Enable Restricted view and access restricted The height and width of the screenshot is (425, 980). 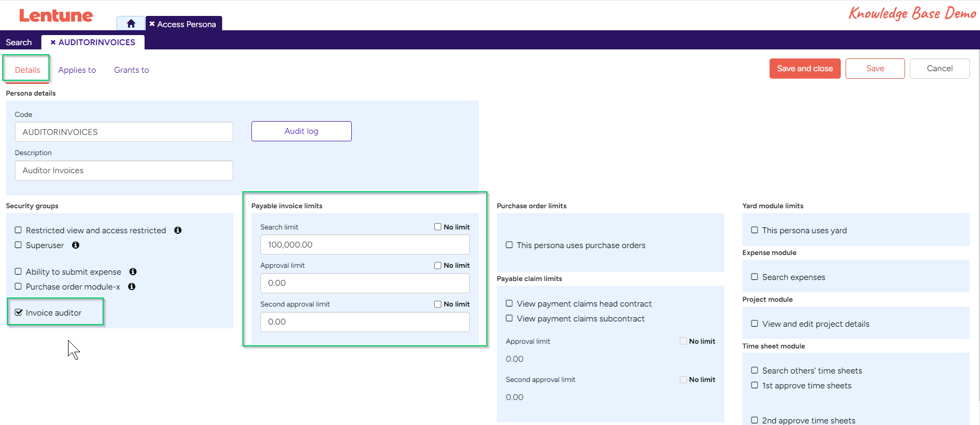tap(18, 230)
